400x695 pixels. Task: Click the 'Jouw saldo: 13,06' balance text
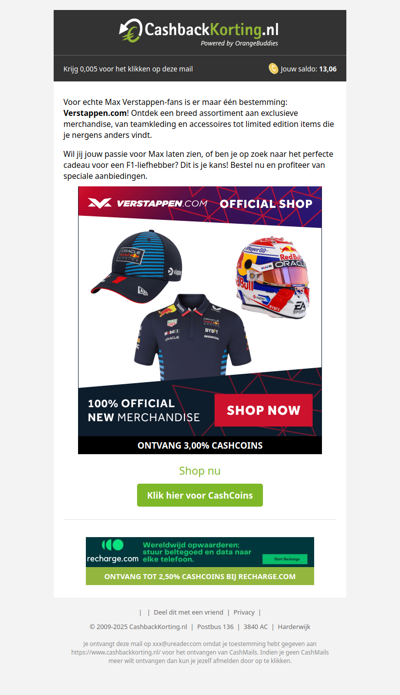(x=308, y=69)
